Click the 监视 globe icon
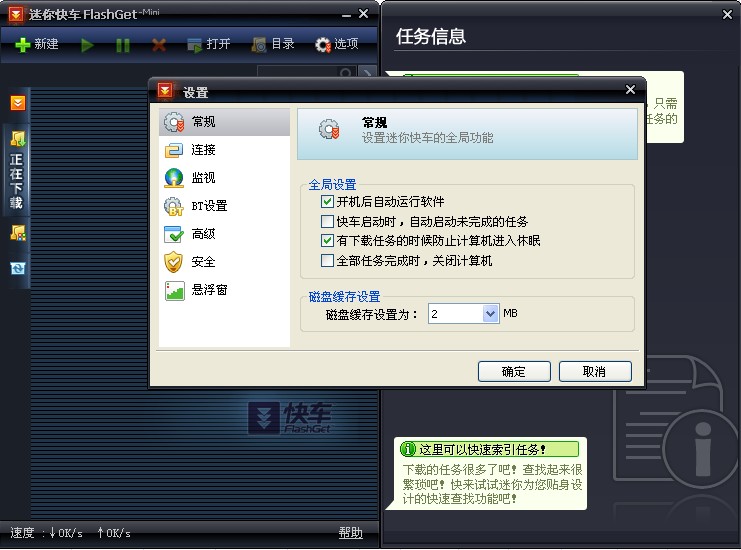 pyautogui.click(x=173, y=178)
